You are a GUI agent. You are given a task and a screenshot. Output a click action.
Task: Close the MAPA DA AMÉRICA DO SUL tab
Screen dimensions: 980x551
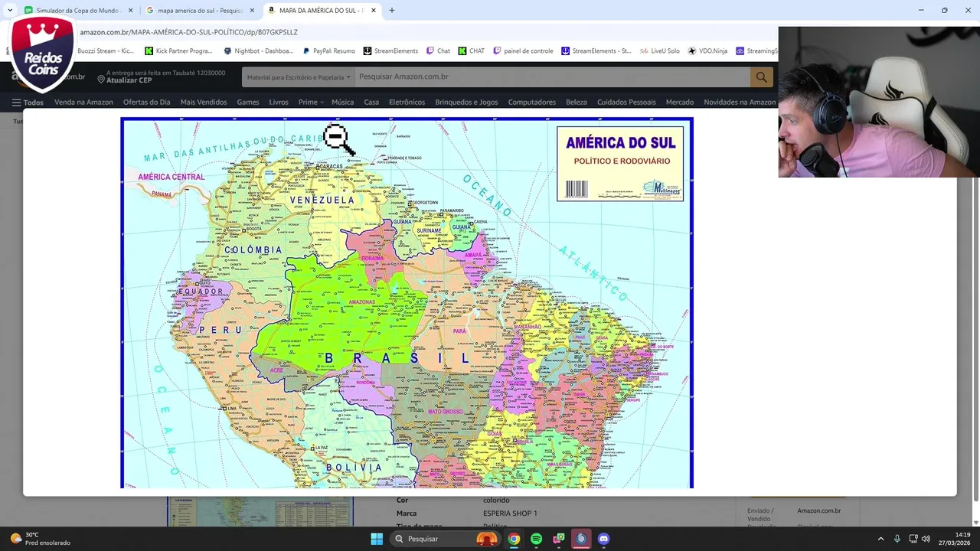(x=374, y=11)
